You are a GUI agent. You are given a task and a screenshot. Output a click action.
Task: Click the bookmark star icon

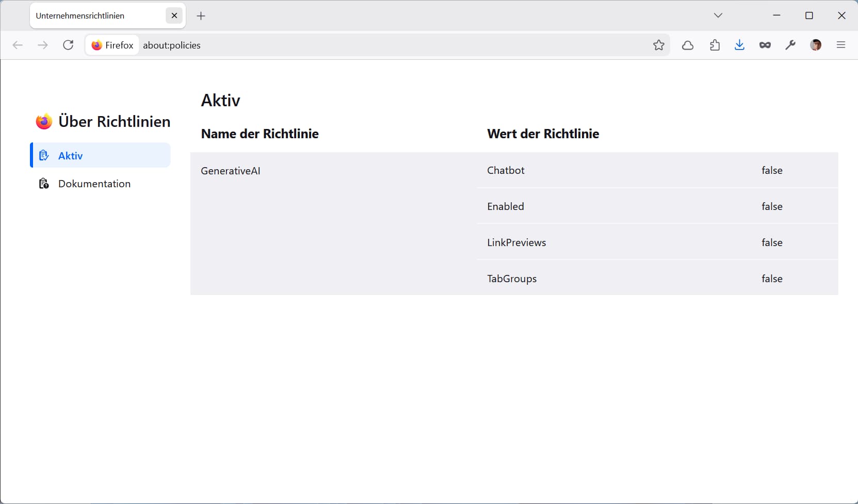tap(658, 45)
